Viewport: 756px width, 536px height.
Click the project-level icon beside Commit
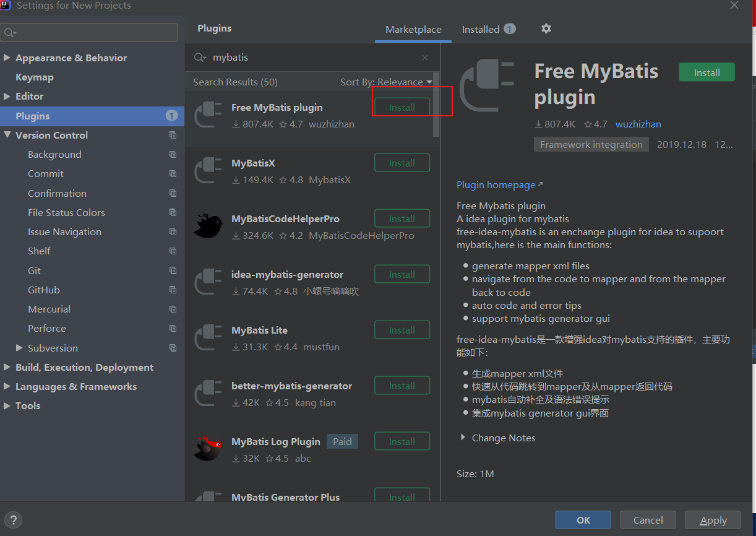click(x=173, y=174)
